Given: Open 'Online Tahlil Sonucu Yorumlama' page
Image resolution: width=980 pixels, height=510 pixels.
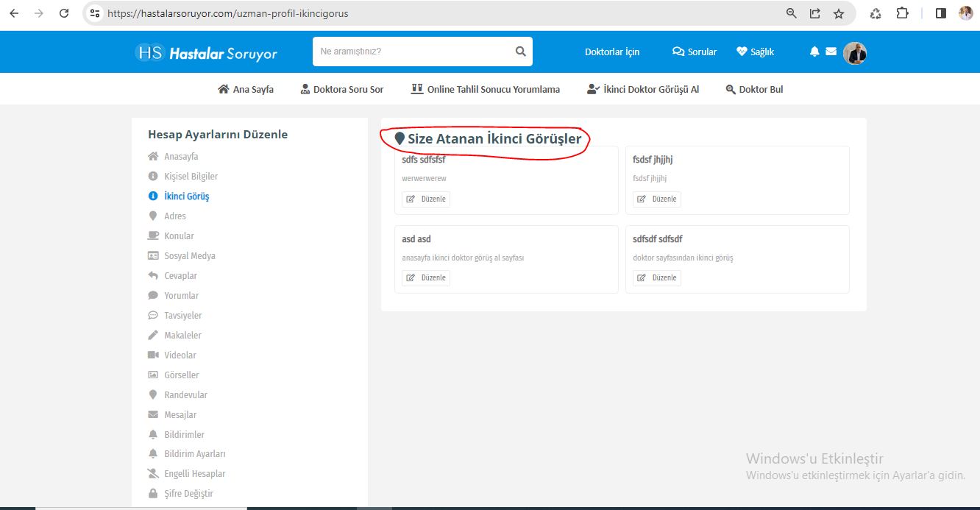Looking at the screenshot, I should (486, 89).
